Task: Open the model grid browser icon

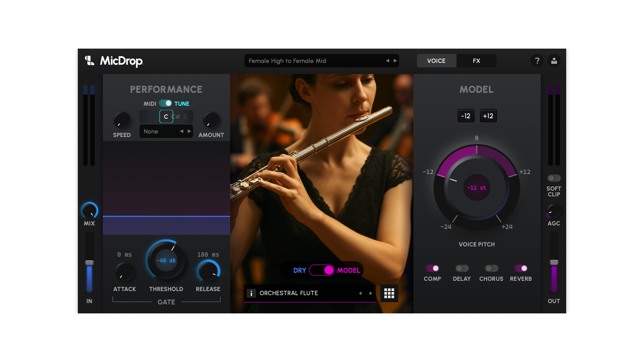Action: pos(389,293)
